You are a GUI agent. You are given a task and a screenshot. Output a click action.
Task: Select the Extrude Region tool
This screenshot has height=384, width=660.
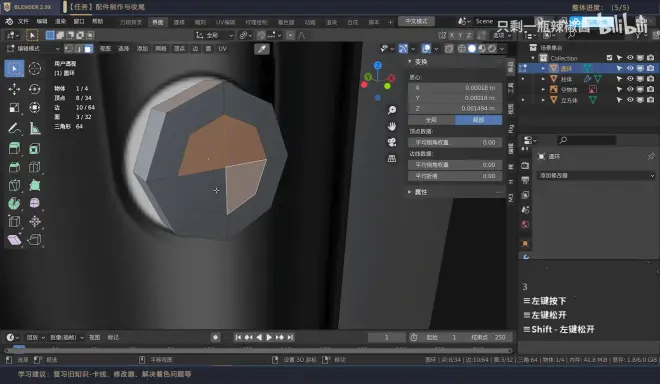click(14, 148)
